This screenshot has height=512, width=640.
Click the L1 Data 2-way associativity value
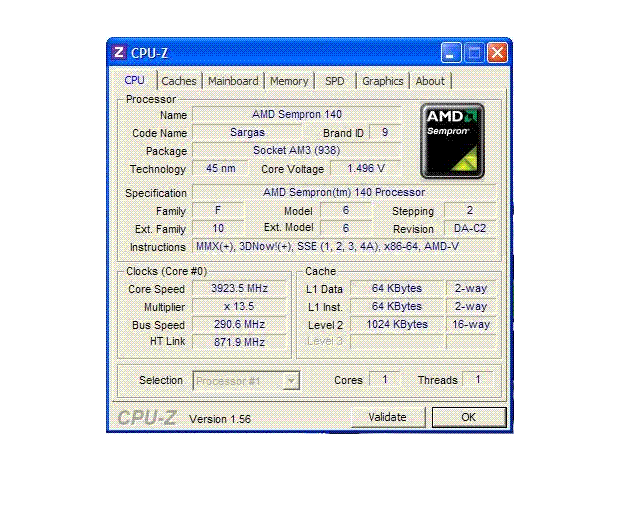coord(471,288)
